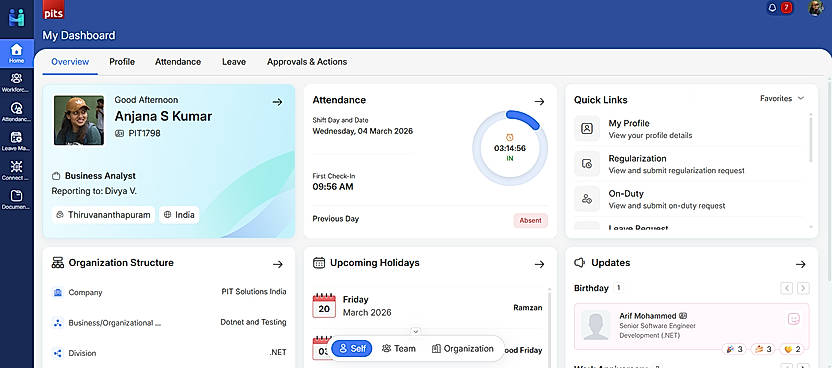Open the Regularization quick link
This screenshot has height=368, width=832.
coord(689,164)
